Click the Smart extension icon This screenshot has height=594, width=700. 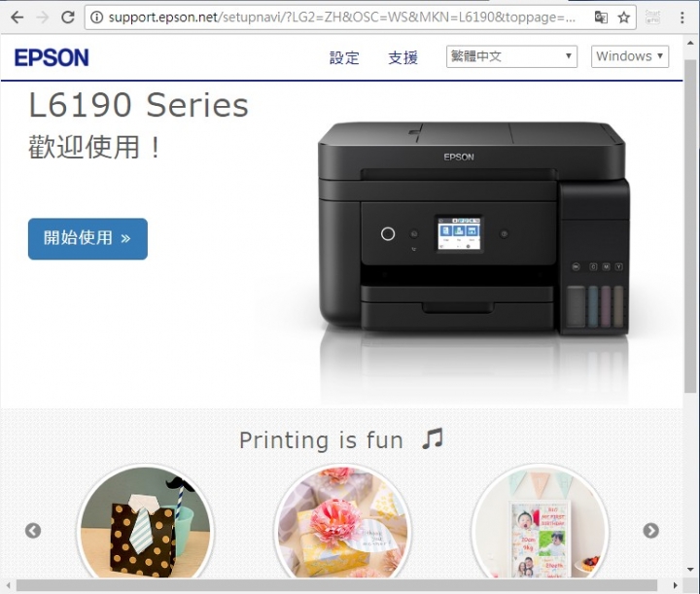point(652,17)
